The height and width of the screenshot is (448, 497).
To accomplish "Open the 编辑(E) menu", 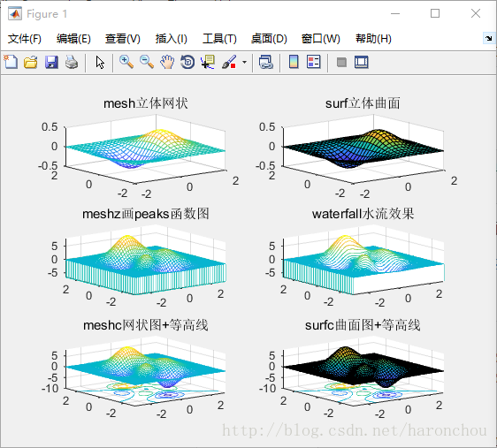I will (73, 39).
